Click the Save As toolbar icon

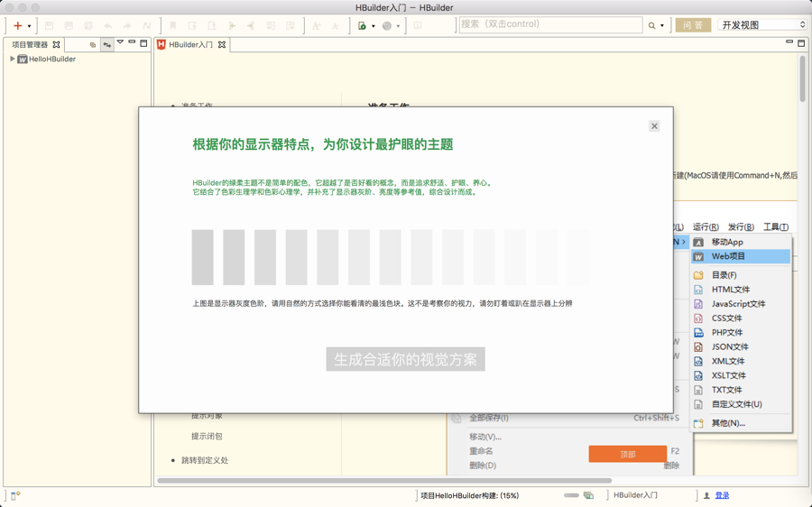tap(69, 25)
